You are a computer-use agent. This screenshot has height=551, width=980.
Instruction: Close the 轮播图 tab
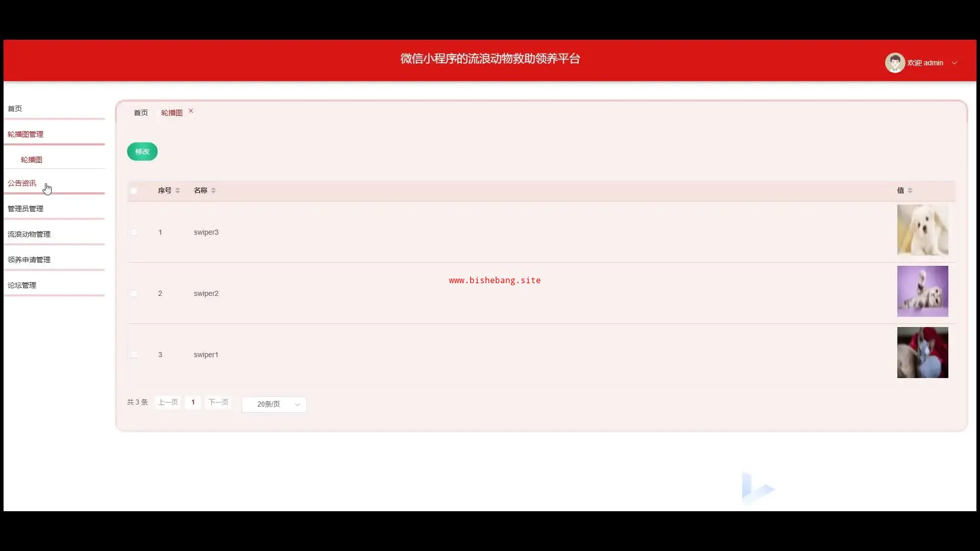click(x=191, y=111)
